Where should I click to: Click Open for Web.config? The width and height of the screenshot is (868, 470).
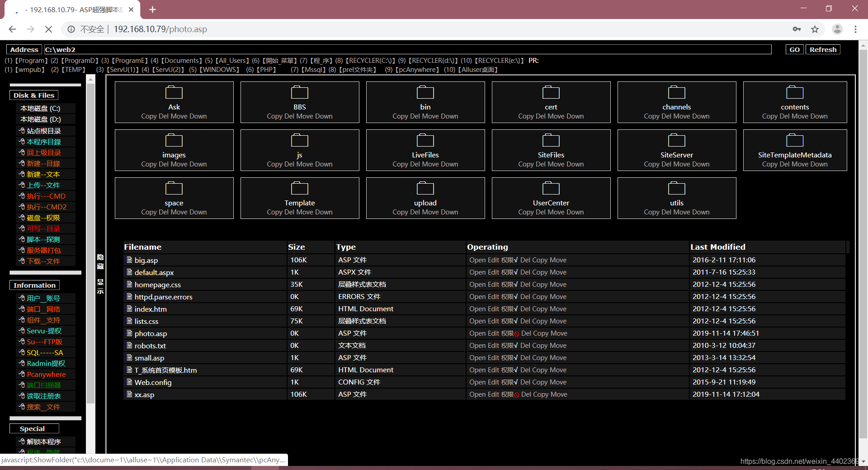477,382
